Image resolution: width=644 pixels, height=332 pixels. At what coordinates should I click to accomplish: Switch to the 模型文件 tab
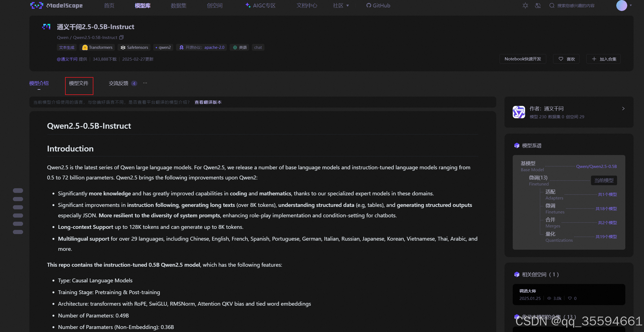[x=79, y=83]
